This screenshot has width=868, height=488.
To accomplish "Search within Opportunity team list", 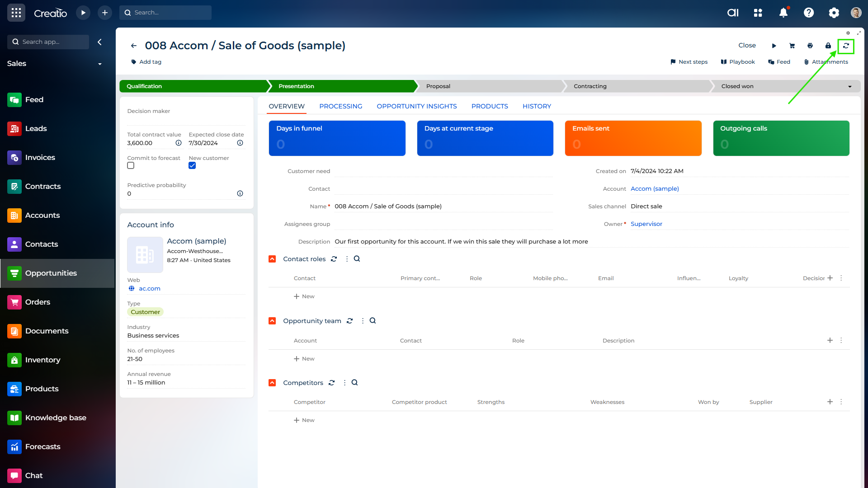I will pyautogui.click(x=373, y=321).
